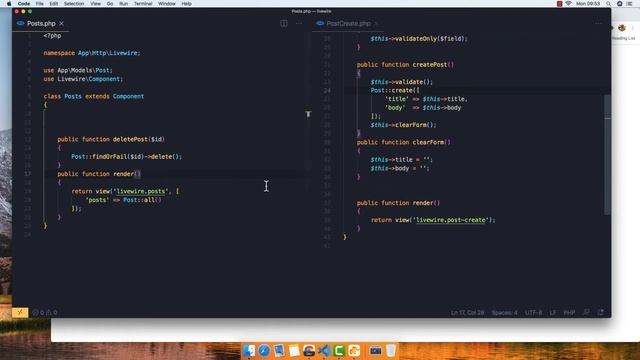Open the Edit menu
Viewport: 640px width, 360px height.
(x=53, y=4)
